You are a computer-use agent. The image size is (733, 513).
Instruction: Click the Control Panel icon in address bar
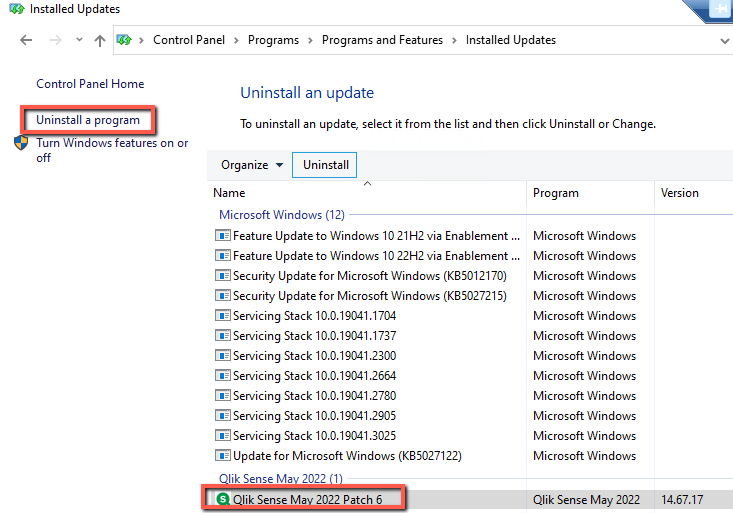point(124,40)
